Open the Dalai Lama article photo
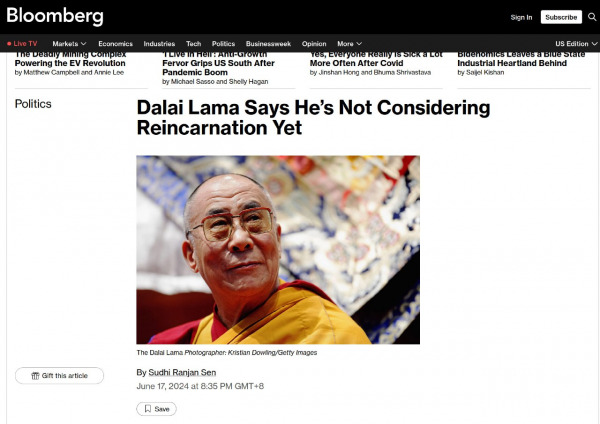The width and height of the screenshot is (600, 424). tap(278, 250)
